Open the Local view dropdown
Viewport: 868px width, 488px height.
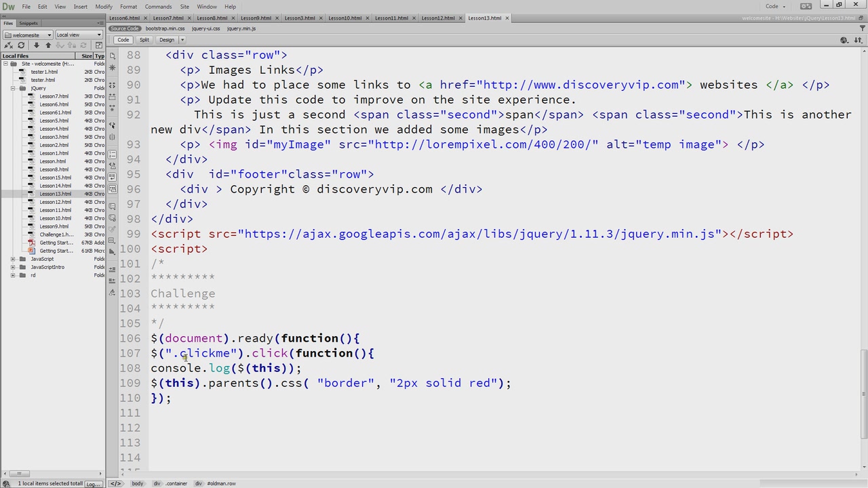point(79,35)
